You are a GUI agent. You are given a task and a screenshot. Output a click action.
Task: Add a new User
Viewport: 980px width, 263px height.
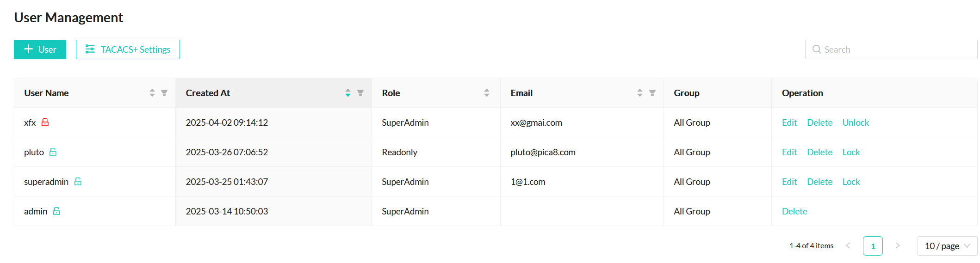coord(40,49)
